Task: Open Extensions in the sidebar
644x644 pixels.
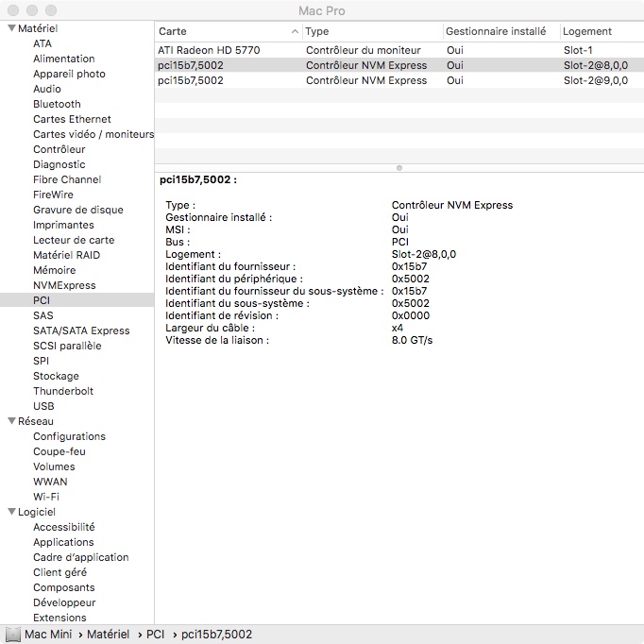Action: click(60, 618)
